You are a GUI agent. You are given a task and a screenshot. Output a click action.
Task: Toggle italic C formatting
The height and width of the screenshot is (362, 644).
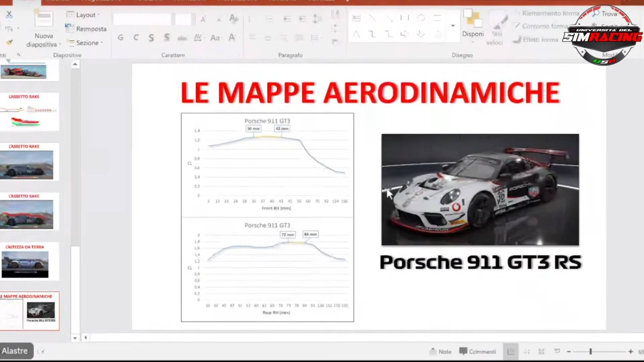pos(136,38)
